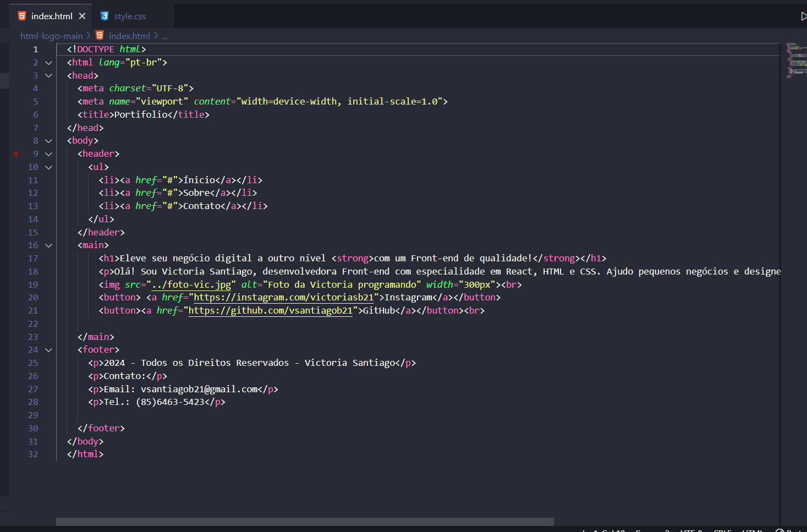Click the "viewport" meta name value
The image size is (807, 532).
point(162,102)
